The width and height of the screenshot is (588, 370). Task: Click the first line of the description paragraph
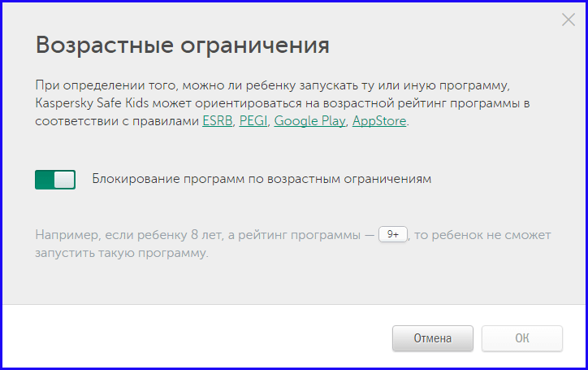(282, 85)
